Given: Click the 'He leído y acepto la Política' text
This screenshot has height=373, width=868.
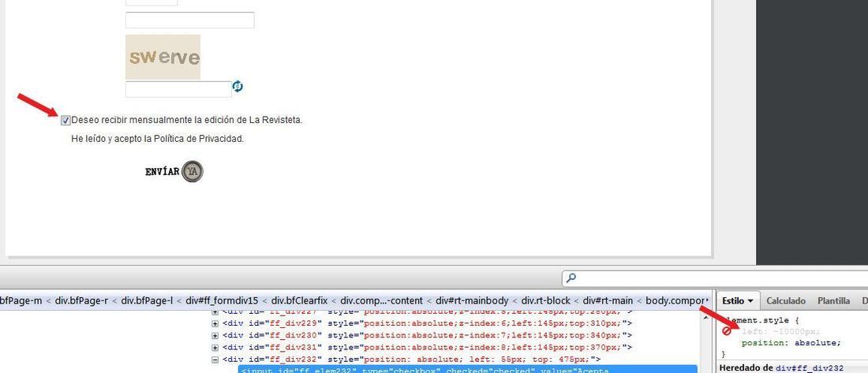Looking at the screenshot, I should click(158, 139).
